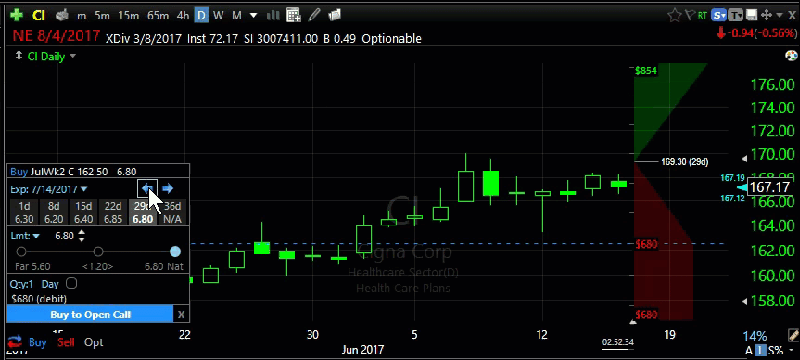Select the 15d 6.40 expiration option
Screen dimensions: 800x360
click(x=83, y=213)
